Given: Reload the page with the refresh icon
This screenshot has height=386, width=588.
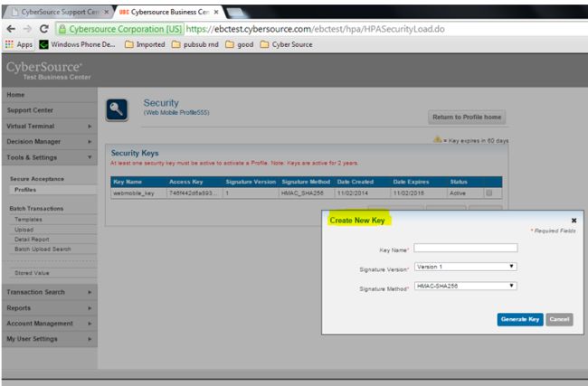Looking at the screenshot, I should point(44,29).
